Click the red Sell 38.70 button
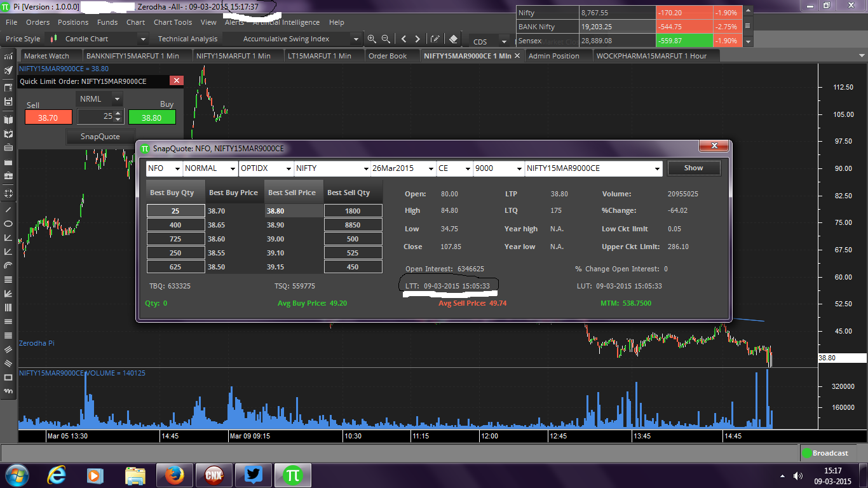Screen dimensions: 868x488 (48, 118)
